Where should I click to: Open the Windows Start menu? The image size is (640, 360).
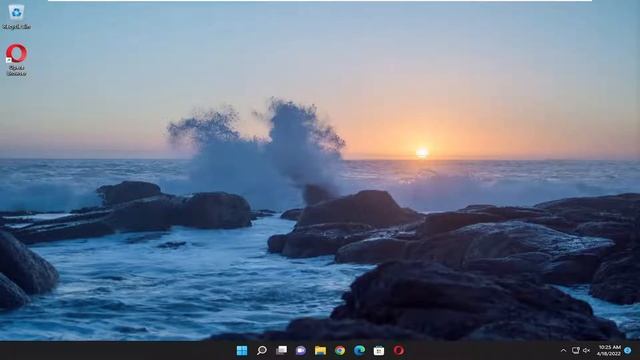pos(242,350)
